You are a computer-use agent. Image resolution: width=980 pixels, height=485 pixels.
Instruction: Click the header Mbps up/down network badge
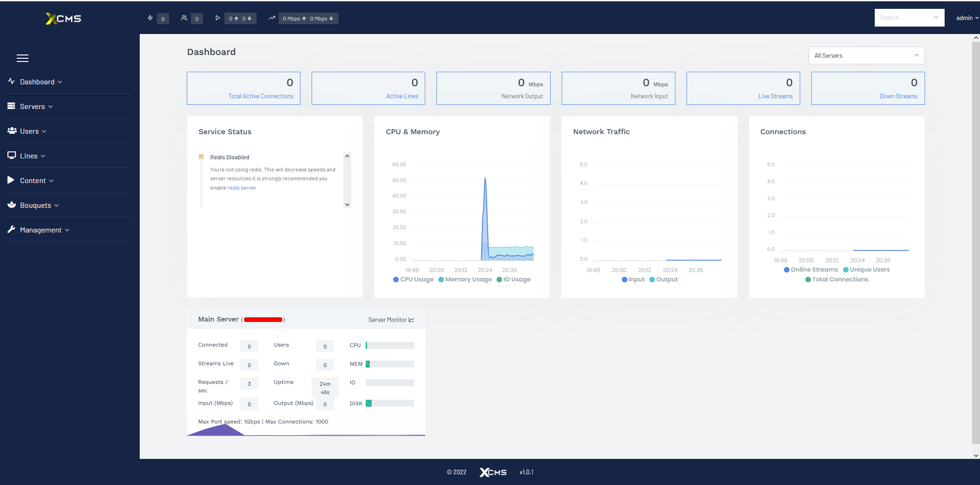[308, 19]
